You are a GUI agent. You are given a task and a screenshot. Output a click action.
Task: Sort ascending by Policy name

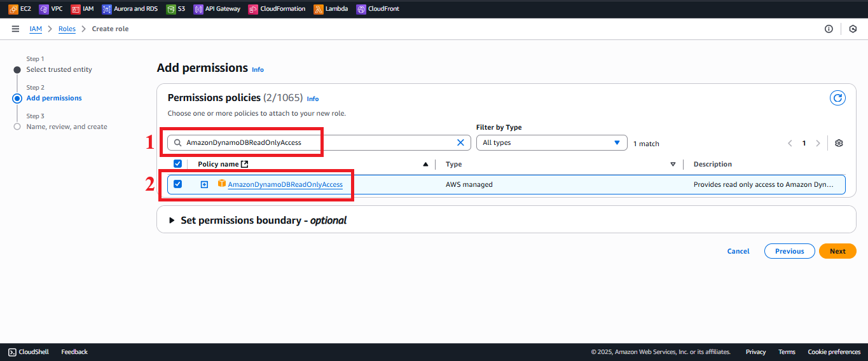[x=425, y=164]
